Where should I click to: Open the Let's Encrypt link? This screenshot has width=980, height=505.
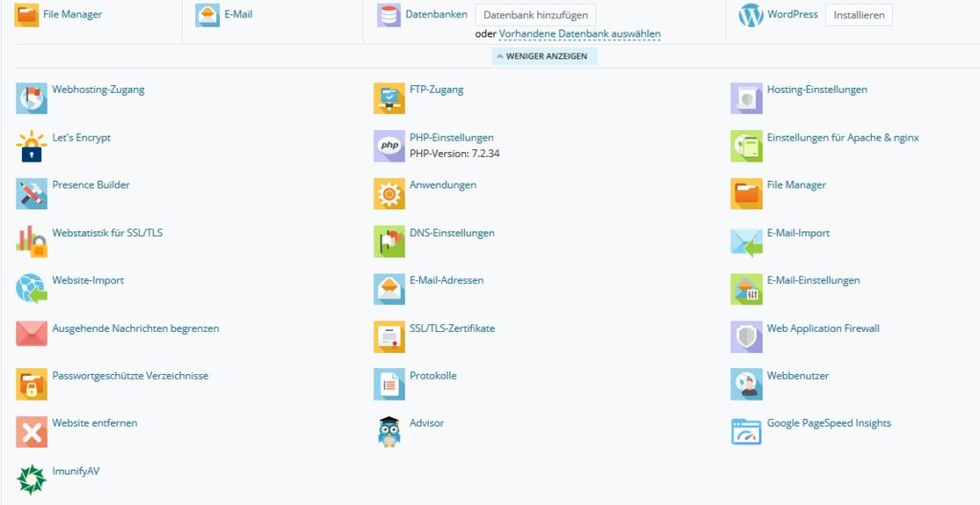[81, 138]
